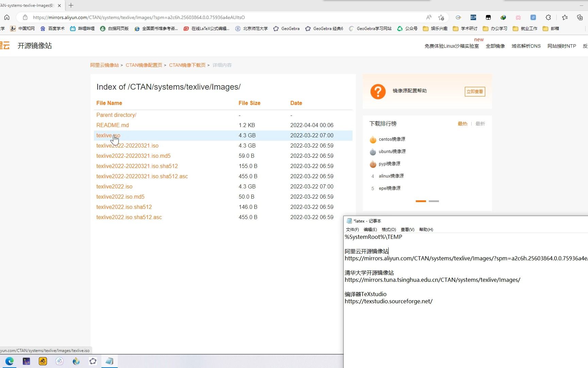Image resolution: width=588 pixels, height=368 pixels.
Task: Switch ranking to 最热 tab
Action: (462, 124)
